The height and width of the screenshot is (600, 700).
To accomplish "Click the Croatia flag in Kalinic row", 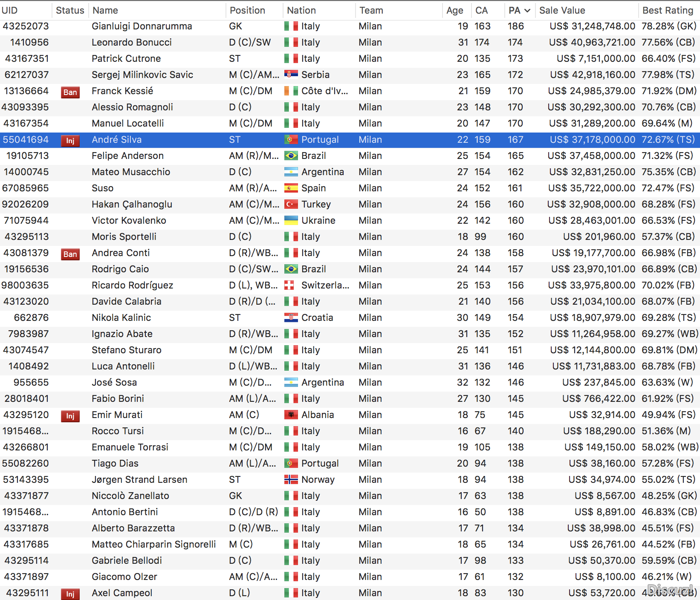I will pyautogui.click(x=291, y=317).
